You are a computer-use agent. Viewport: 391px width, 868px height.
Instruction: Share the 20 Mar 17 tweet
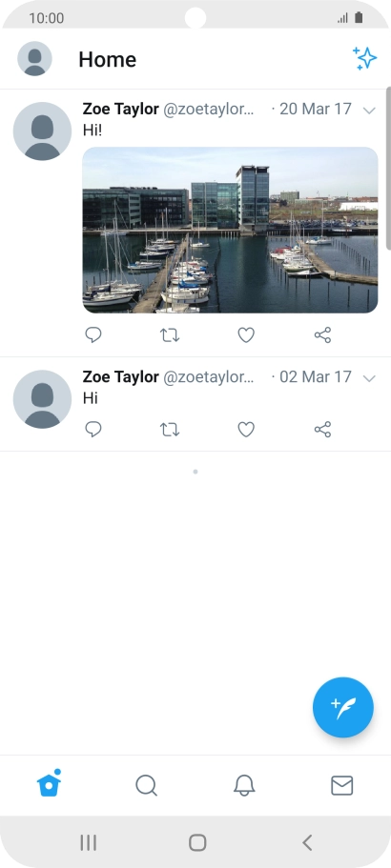(x=322, y=335)
